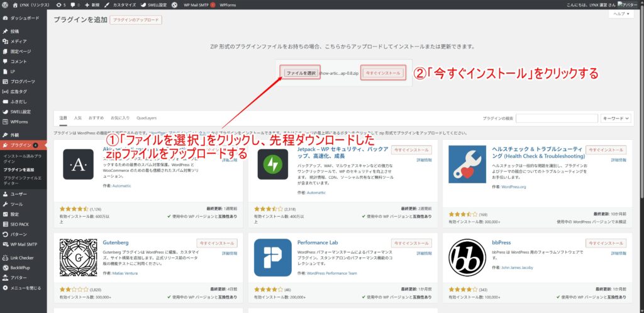This screenshot has width=644, height=313.
Task: Click the bbPress logo thumbnail
Action: click(x=467, y=257)
